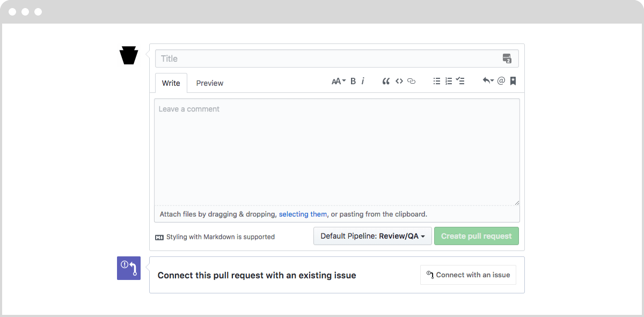
Task: Insert a code snippet
Action: 399,81
